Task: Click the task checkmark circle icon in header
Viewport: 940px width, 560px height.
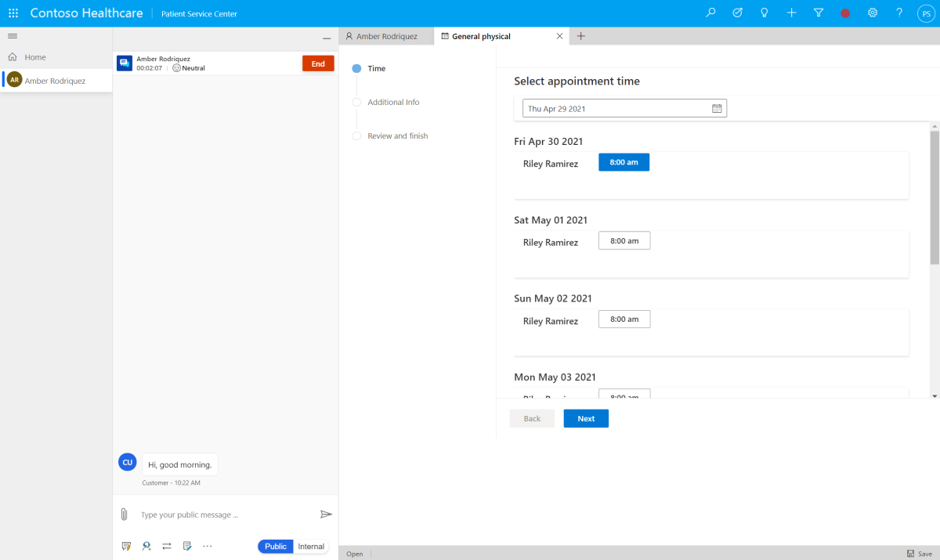Action: [737, 13]
